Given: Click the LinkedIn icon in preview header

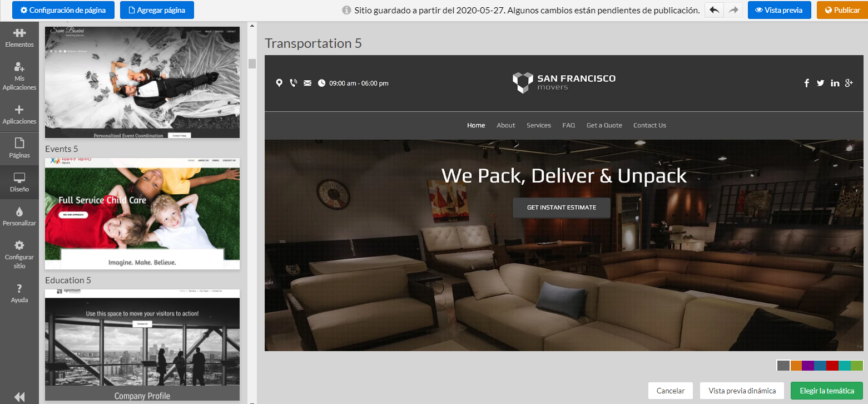Looking at the screenshot, I should click(x=835, y=83).
